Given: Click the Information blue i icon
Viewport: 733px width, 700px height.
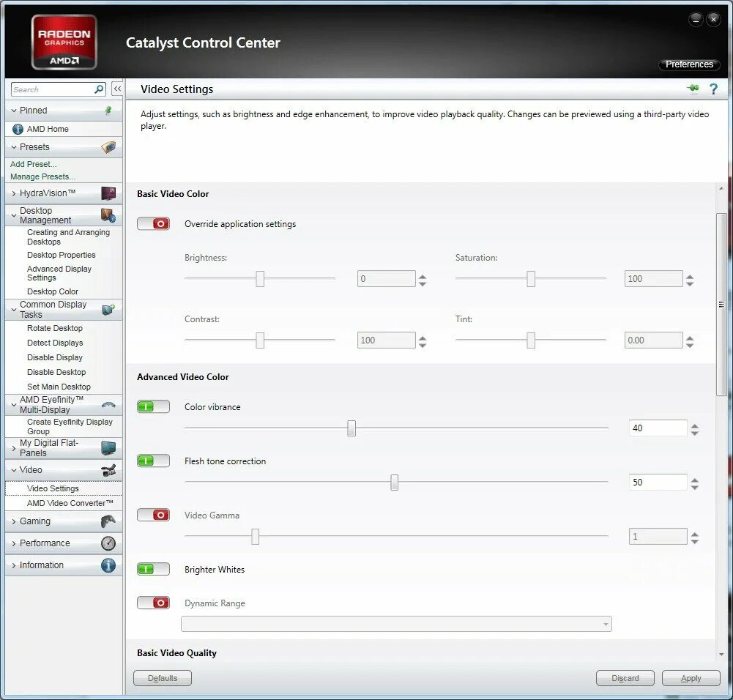Looking at the screenshot, I should click(x=108, y=565).
